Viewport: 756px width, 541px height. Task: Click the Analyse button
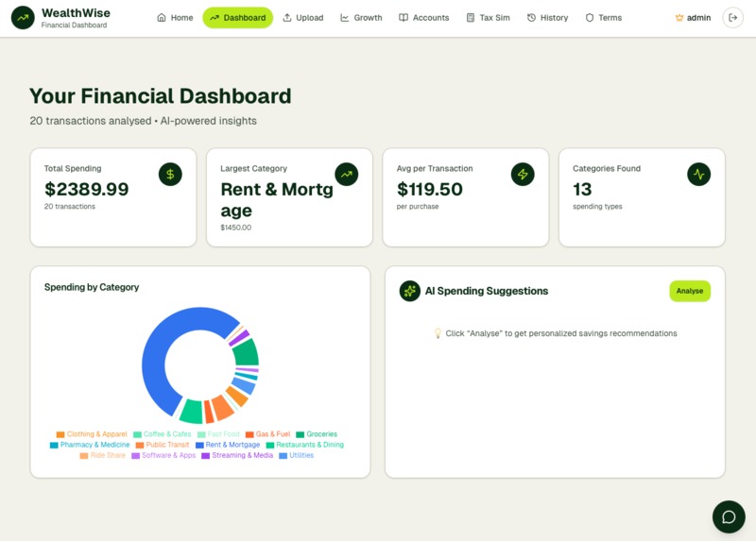[x=690, y=291]
